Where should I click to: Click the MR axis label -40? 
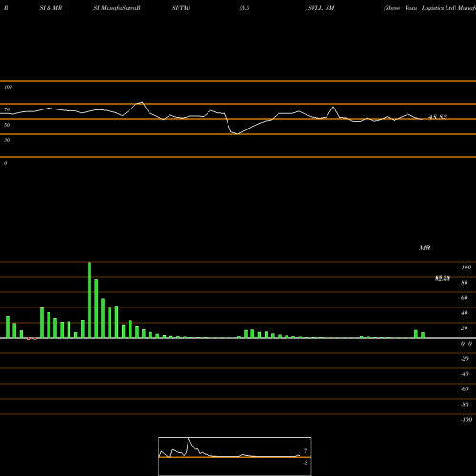tap(465, 374)
